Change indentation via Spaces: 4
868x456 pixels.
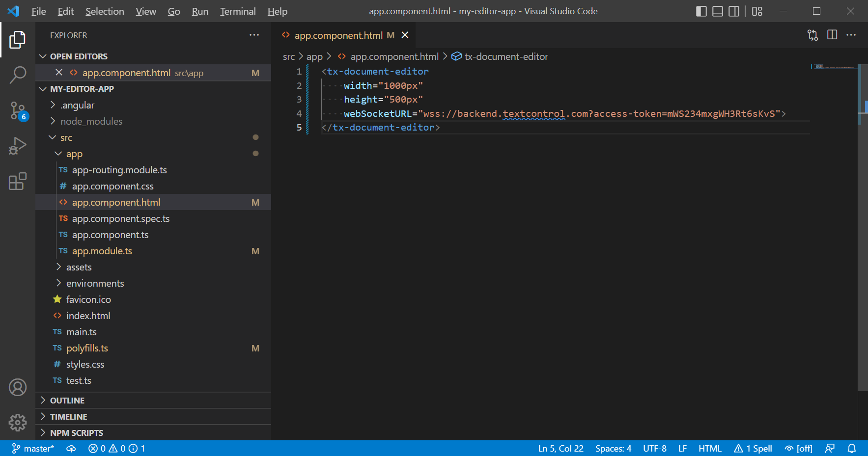click(x=613, y=448)
